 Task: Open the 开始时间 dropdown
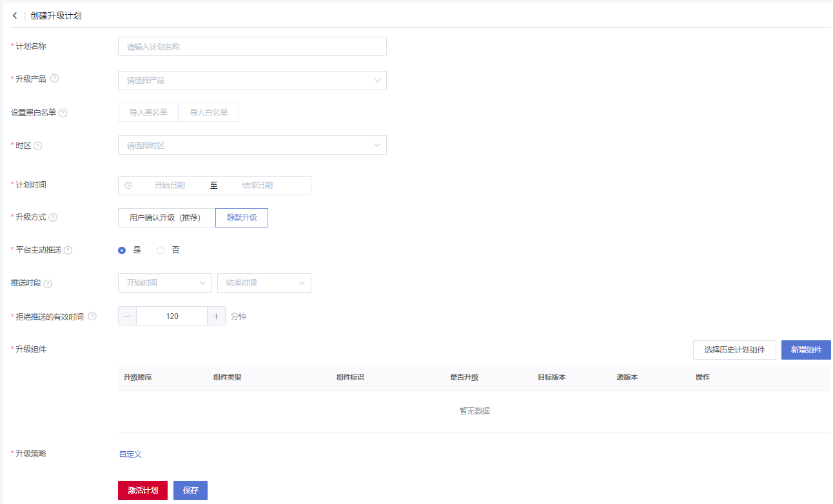click(165, 283)
